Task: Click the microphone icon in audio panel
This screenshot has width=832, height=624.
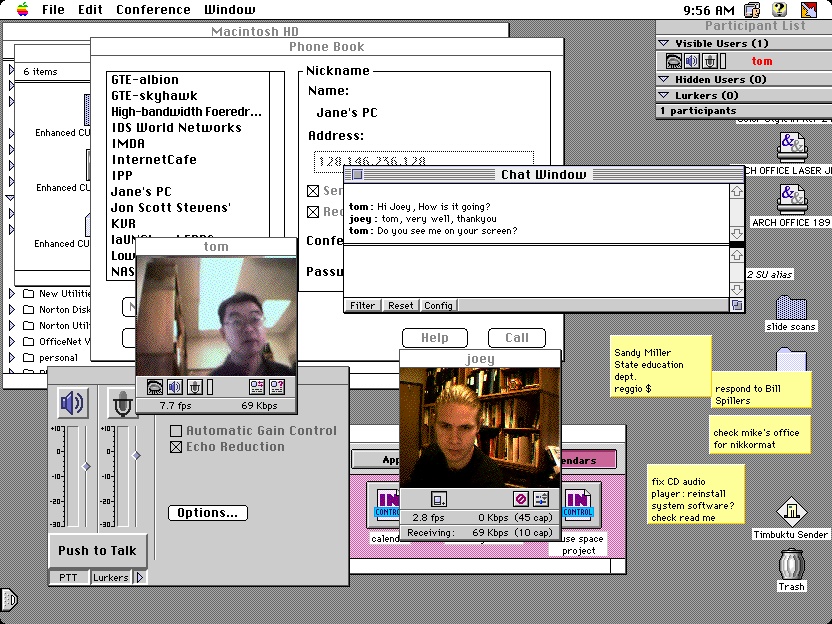Action: (x=122, y=404)
